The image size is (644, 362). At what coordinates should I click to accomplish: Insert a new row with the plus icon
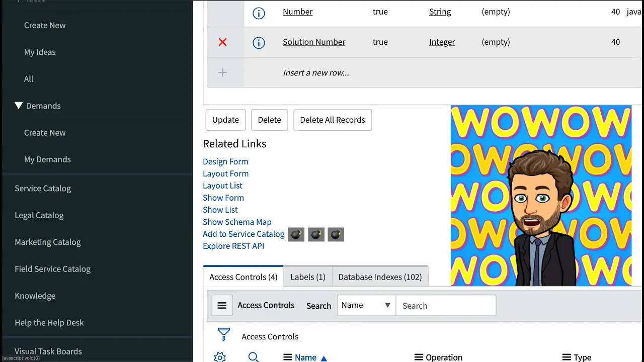point(222,72)
